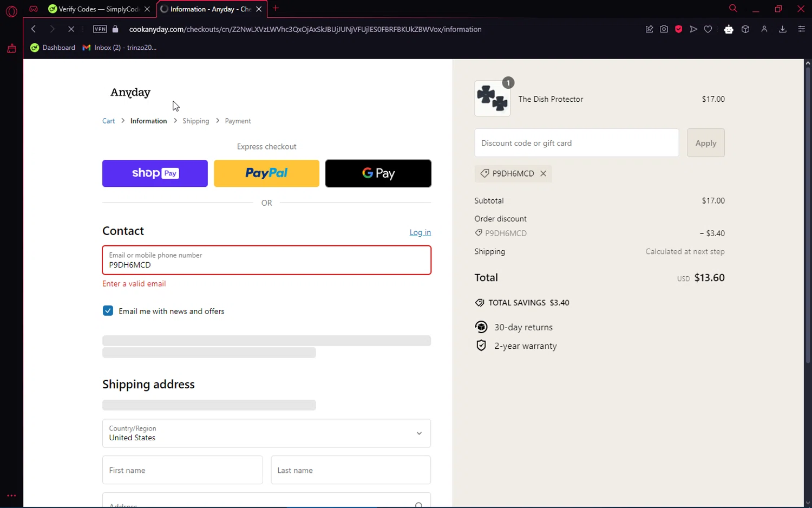Open the Gmail Inbox (2) bookmark
The width and height of the screenshot is (812, 508).
(120, 48)
